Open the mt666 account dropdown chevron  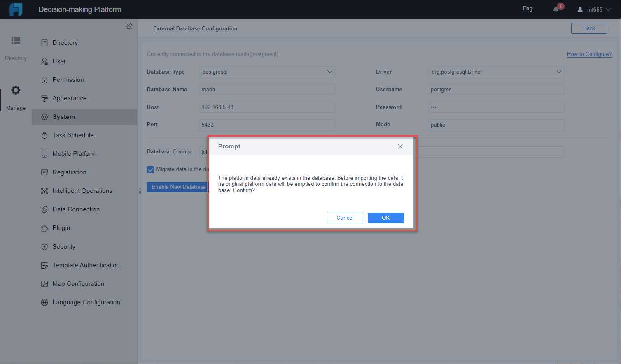[609, 9]
